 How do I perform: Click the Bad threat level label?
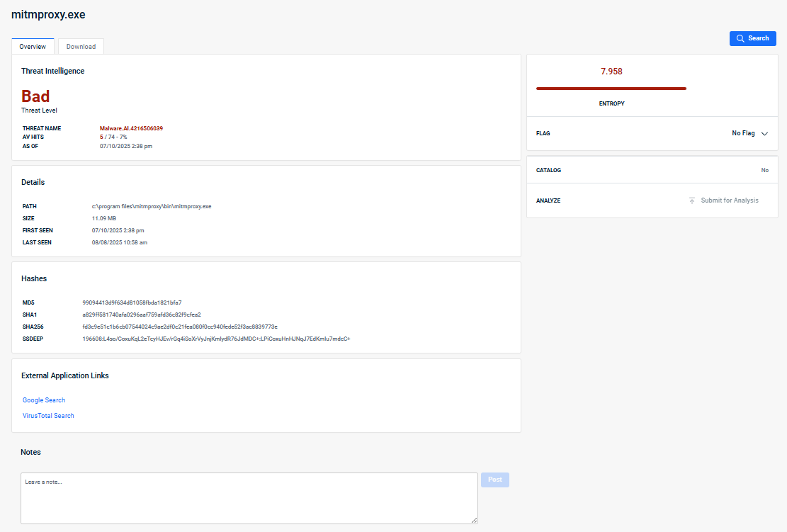pos(35,96)
